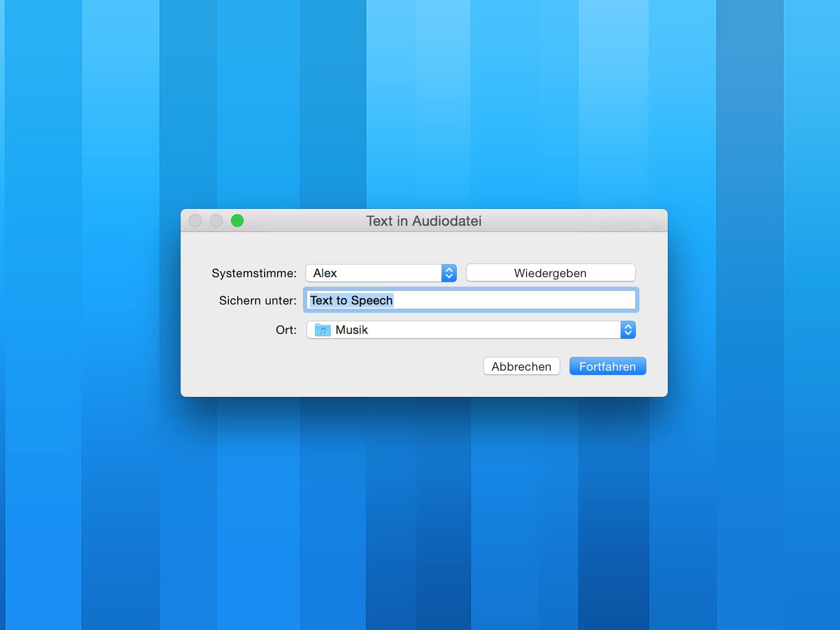Click the Sichern unter text field
The height and width of the screenshot is (630, 840).
(x=471, y=300)
